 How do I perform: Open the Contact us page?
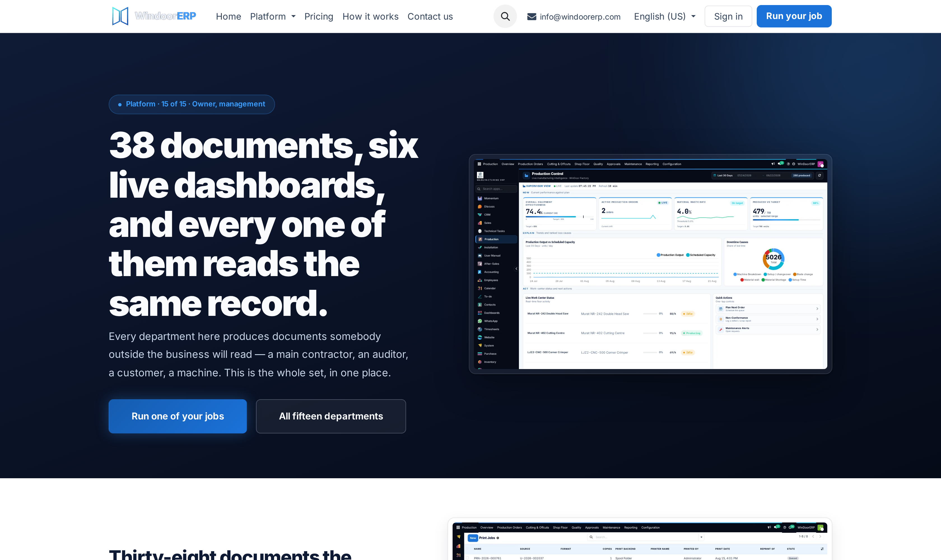(430, 16)
